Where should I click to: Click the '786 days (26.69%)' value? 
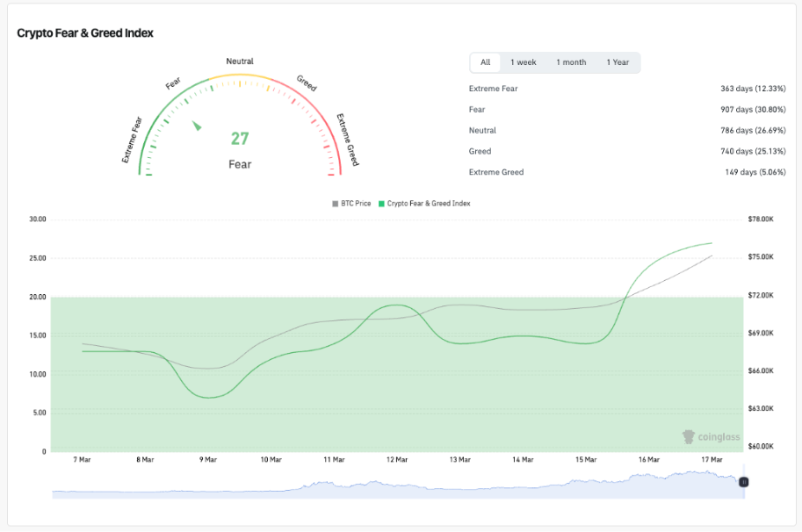pos(753,130)
